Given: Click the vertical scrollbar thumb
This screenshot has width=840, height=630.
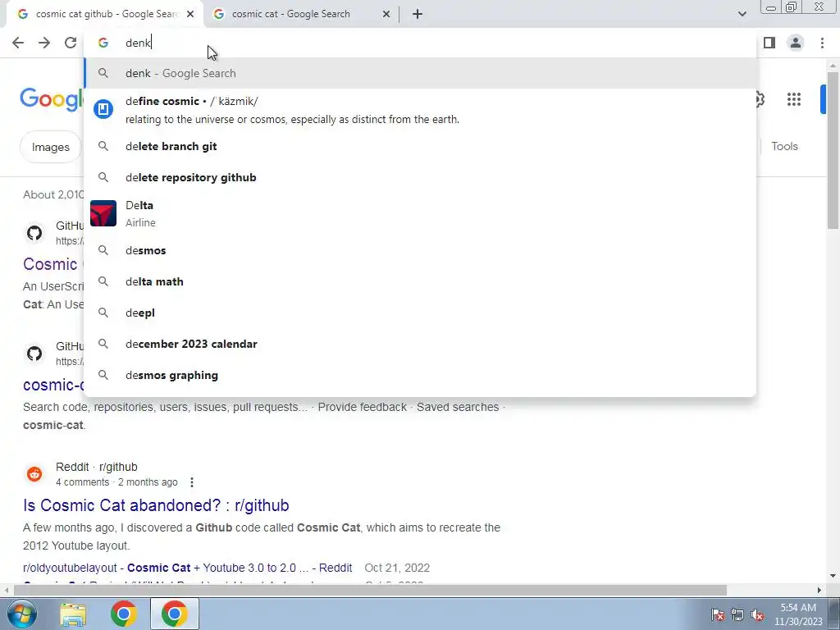Looking at the screenshot, I should [833, 150].
